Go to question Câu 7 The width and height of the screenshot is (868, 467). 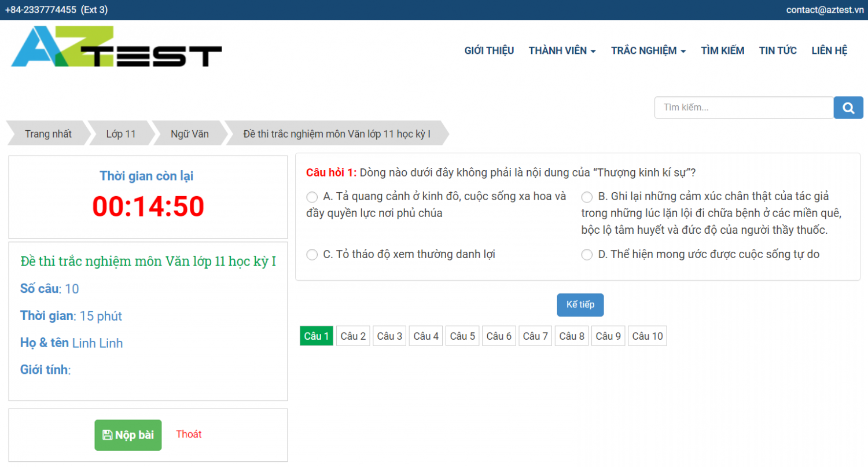point(535,336)
